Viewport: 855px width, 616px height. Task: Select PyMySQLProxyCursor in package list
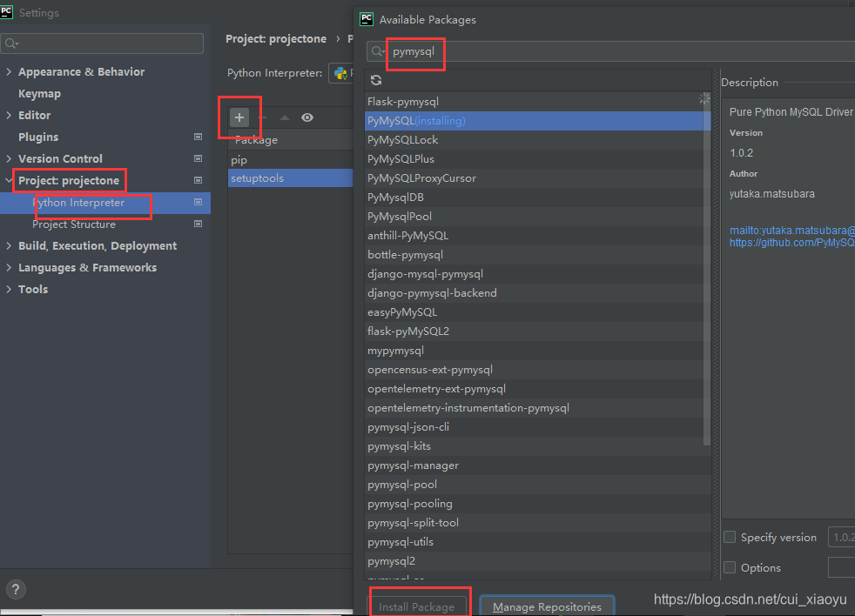[x=538, y=178]
